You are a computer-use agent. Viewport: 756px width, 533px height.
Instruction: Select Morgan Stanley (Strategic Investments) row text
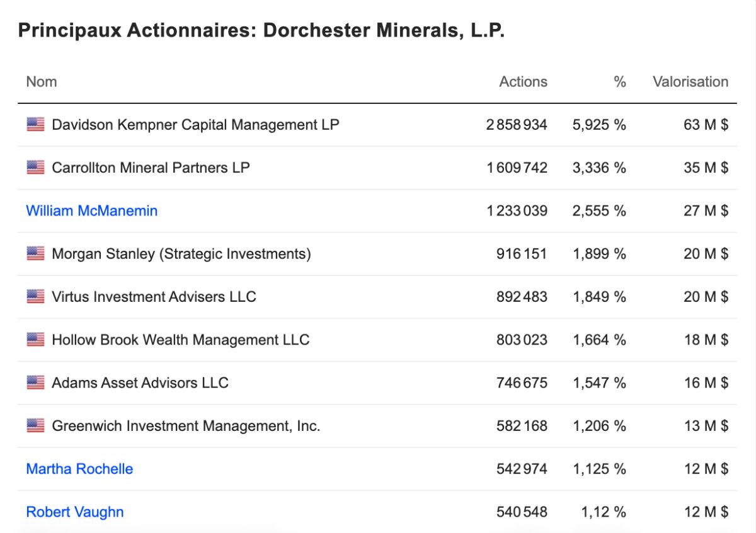point(181,254)
